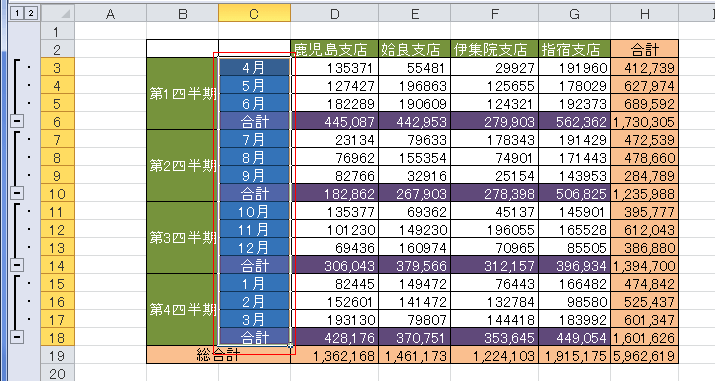Select row 3 header
This screenshot has width=715, height=381.
[x=57, y=67]
